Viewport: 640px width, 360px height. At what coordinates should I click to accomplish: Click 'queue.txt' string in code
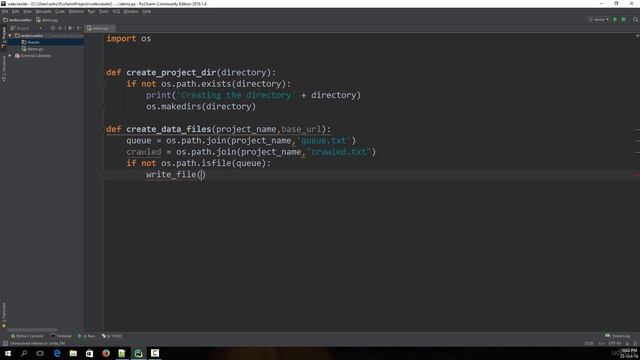point(324,141)
